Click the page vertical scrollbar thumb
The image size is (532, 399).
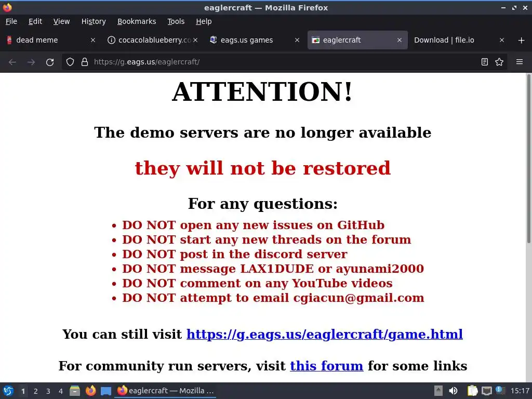coord(528,158)
